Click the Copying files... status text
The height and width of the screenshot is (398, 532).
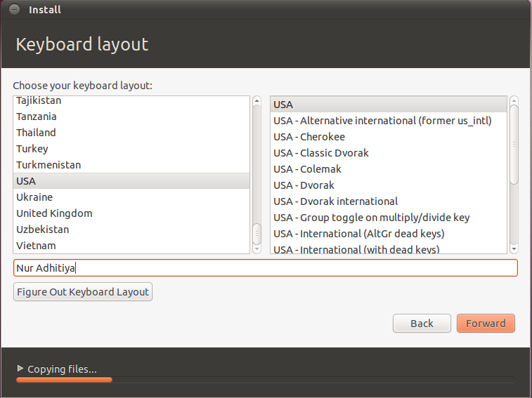(62, 369)
